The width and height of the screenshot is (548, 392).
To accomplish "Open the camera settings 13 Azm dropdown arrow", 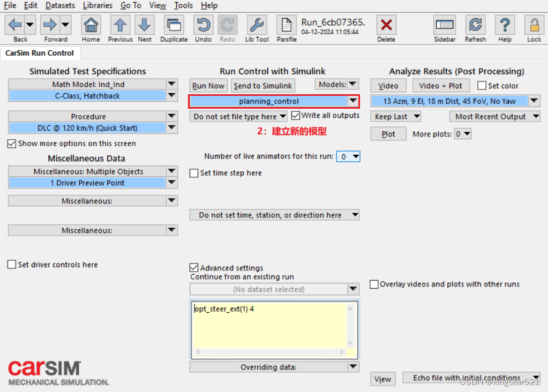I will [534, 101].
